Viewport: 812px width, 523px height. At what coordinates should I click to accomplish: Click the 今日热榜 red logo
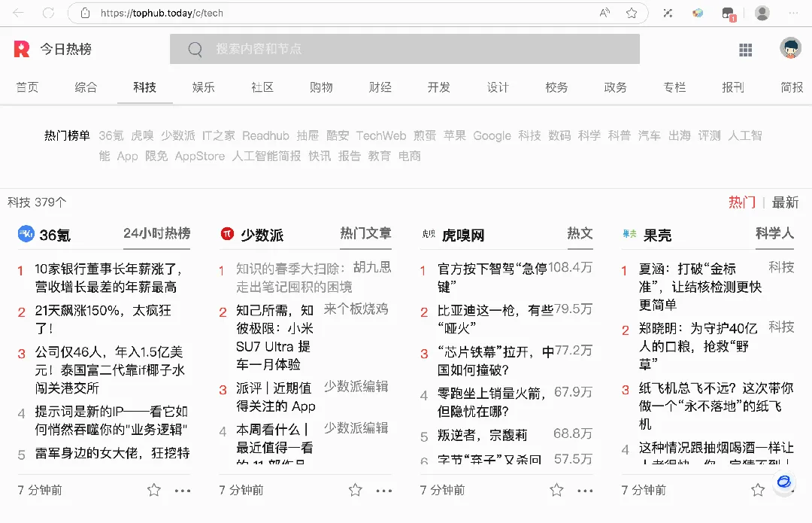click(22, 49)
